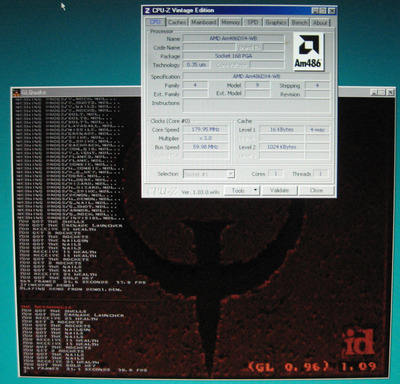This screenshot has height=384, width=400.
Task: Click the Cores count field
Action: 276,174
